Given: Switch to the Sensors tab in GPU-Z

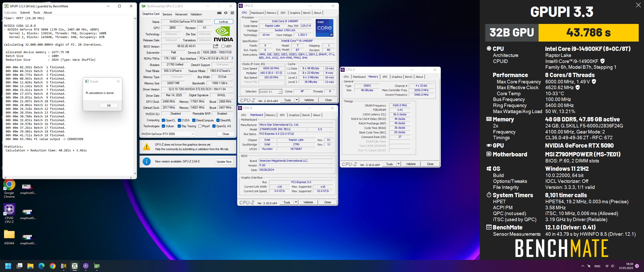Looking at the screenshot, I should pyautogui.click(x=167, y=14).
